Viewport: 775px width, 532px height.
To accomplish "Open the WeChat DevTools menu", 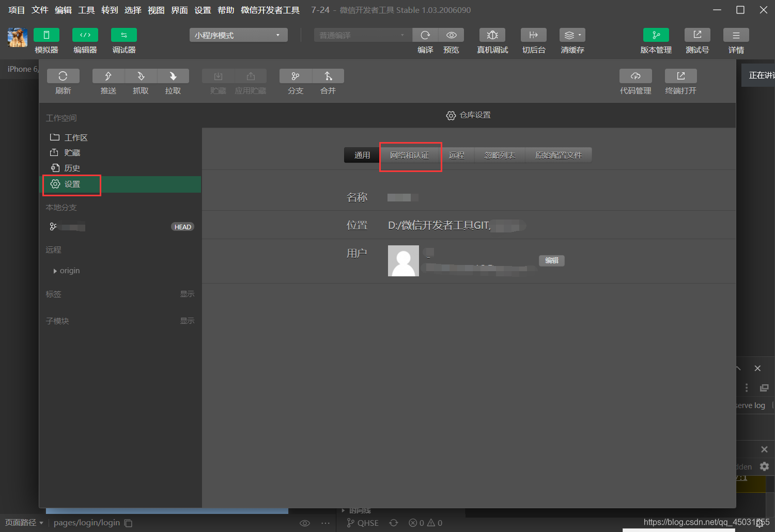I will (x=270, y=10).
